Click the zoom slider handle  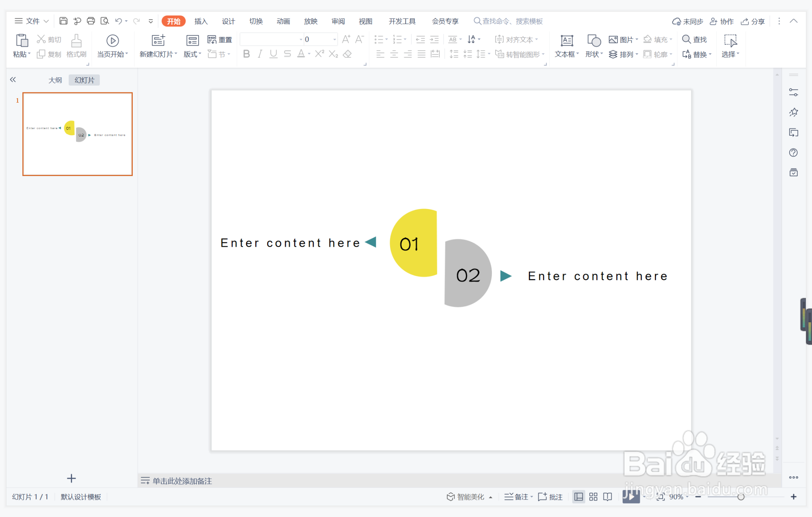tap(741, 497)
